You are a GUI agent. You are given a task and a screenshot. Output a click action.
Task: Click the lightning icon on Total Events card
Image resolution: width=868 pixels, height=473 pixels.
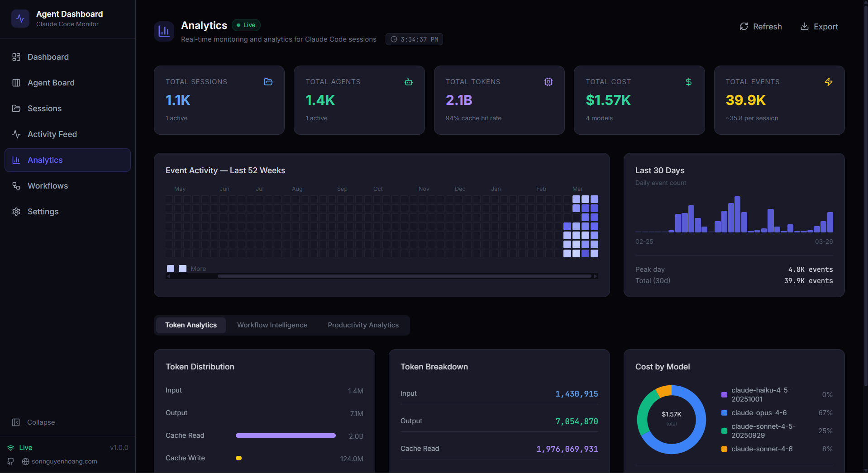coord(828,82)
